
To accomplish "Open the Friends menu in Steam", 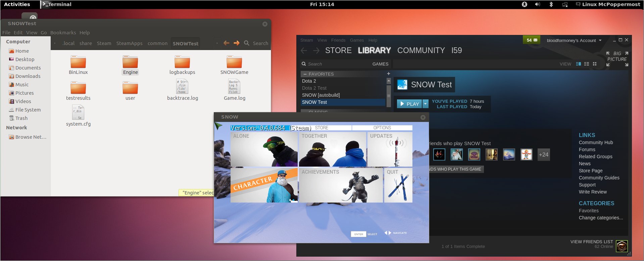I will click(x=338, y=40).
